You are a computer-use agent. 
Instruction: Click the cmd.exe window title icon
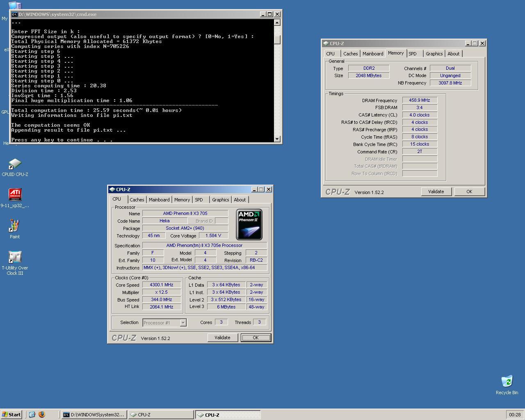click(14, 14)
